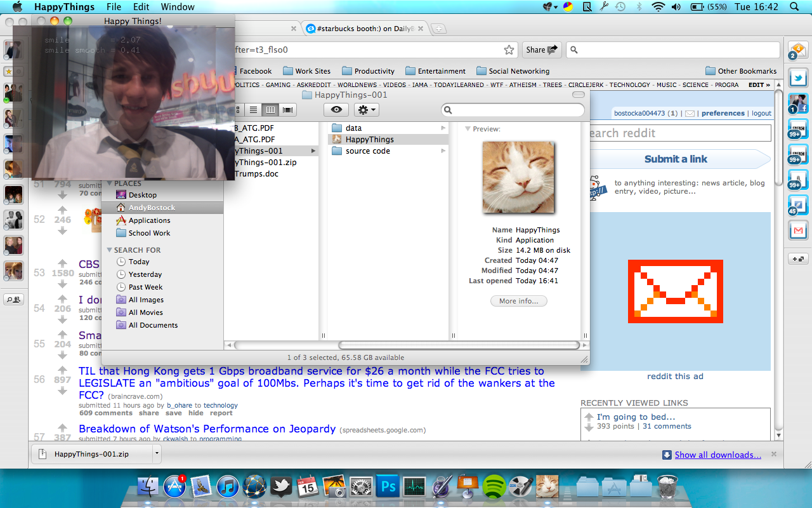Image resolution: width=812 pixels, height=508 pixels.
Task: Launch Spotify from the Dock
Action: tap(494, 487)
